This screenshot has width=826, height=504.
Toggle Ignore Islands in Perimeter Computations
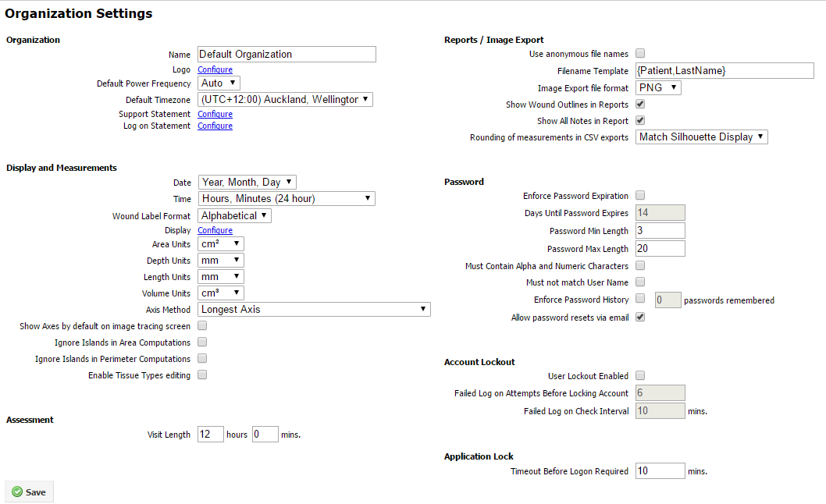(202, 359)
